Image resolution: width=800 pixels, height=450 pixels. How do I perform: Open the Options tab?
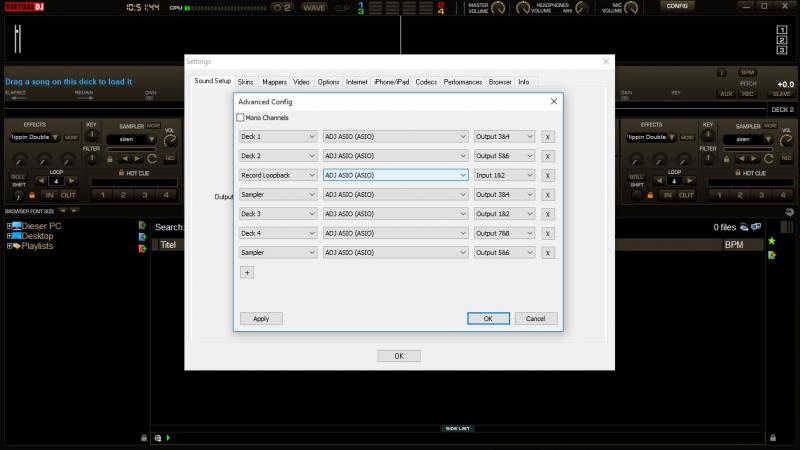click(x=328, y=82)
